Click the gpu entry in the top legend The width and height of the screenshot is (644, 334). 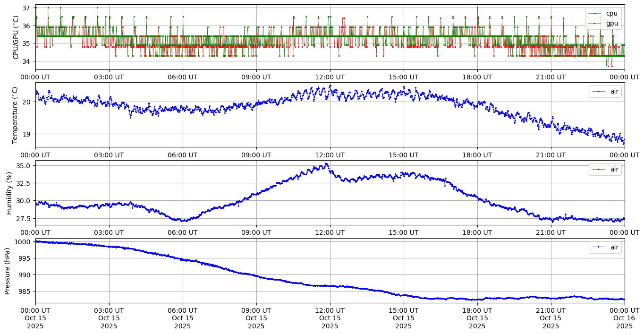tap(612, 23)
